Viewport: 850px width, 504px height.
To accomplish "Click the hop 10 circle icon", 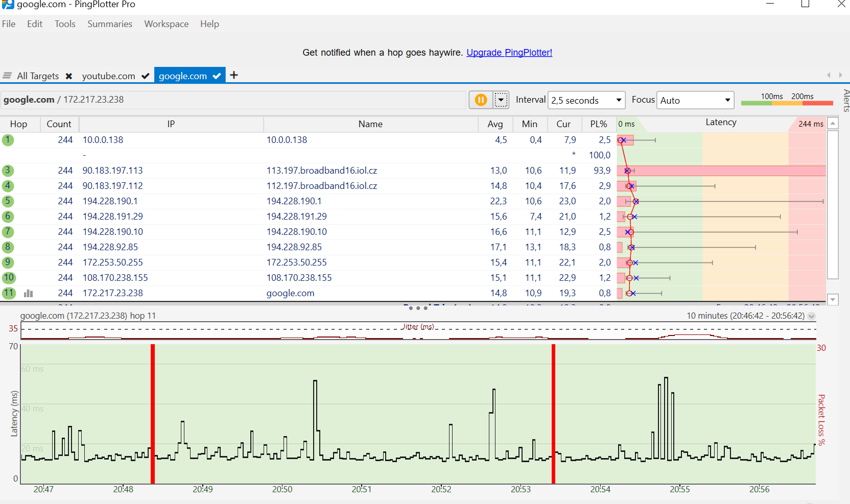I will click(x=9, y=278).
